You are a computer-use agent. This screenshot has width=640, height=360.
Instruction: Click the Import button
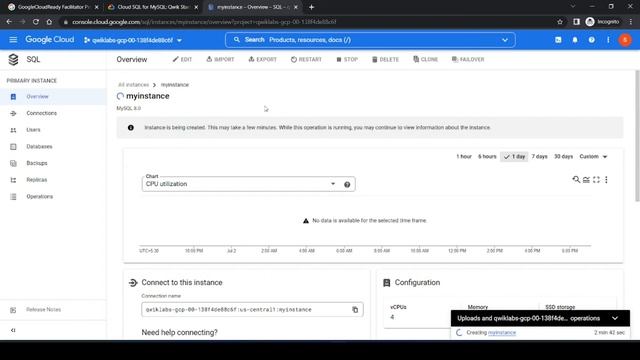coord(220,60)
